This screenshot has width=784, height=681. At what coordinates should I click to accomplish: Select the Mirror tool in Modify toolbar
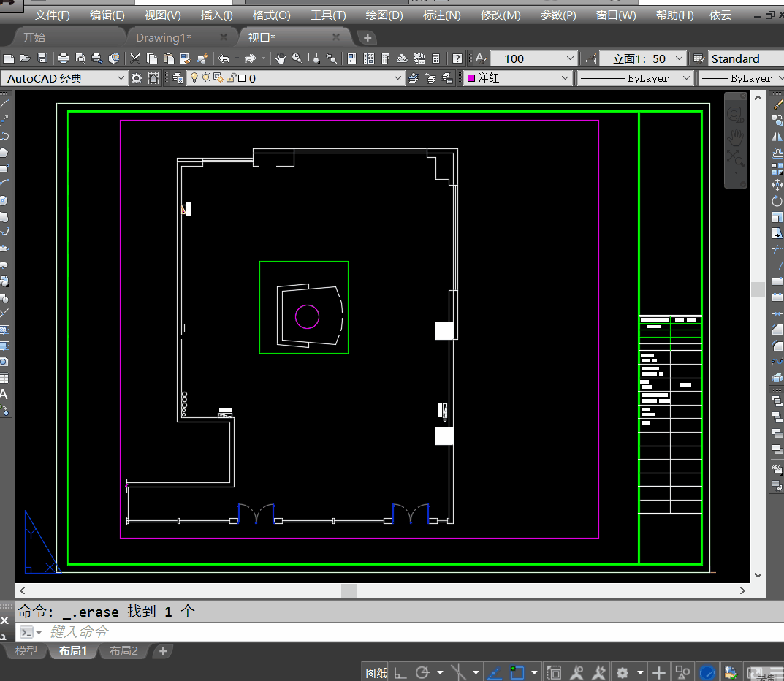coord(777,137)
